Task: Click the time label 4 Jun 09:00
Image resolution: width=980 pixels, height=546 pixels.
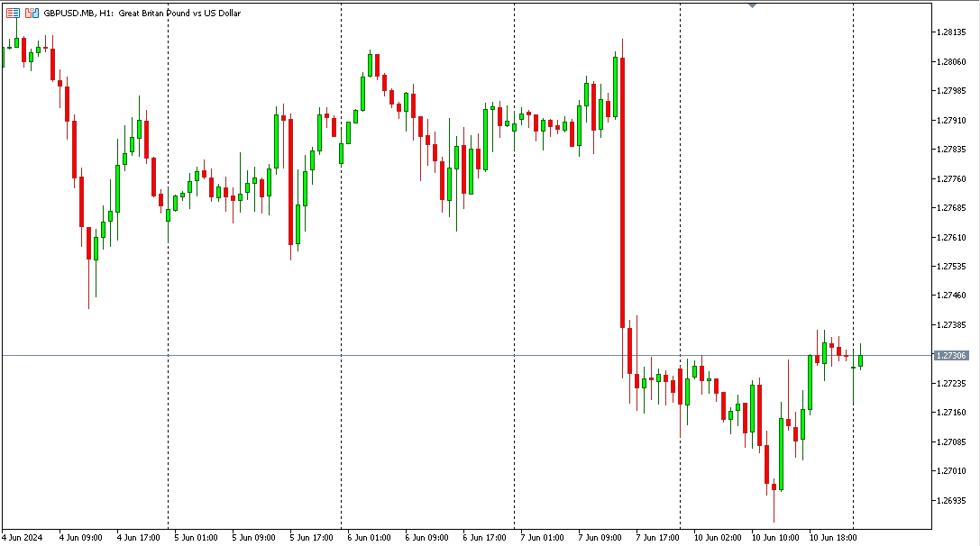Action: pos(80,537)
